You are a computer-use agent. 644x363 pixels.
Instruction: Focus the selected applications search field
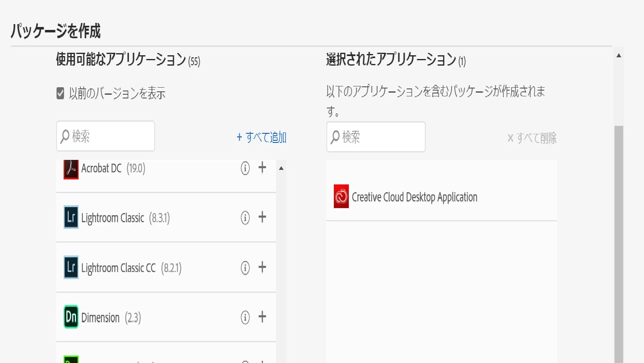tap(376, 137)
